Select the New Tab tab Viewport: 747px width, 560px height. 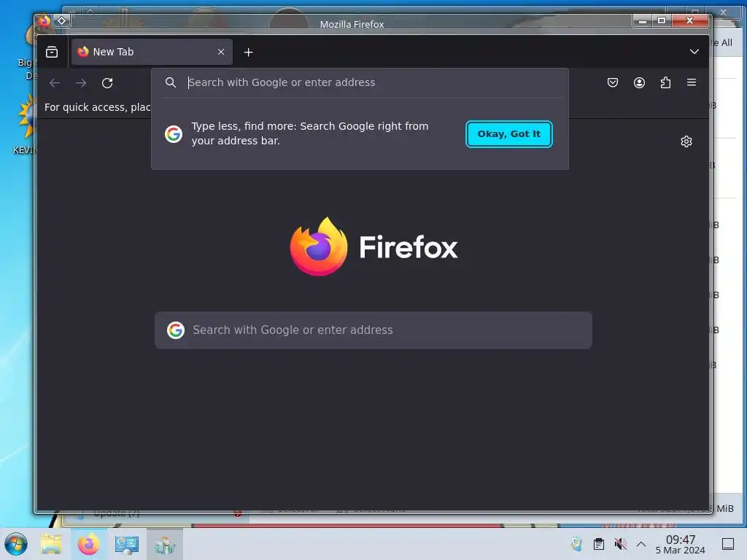(x=152, y=52)
